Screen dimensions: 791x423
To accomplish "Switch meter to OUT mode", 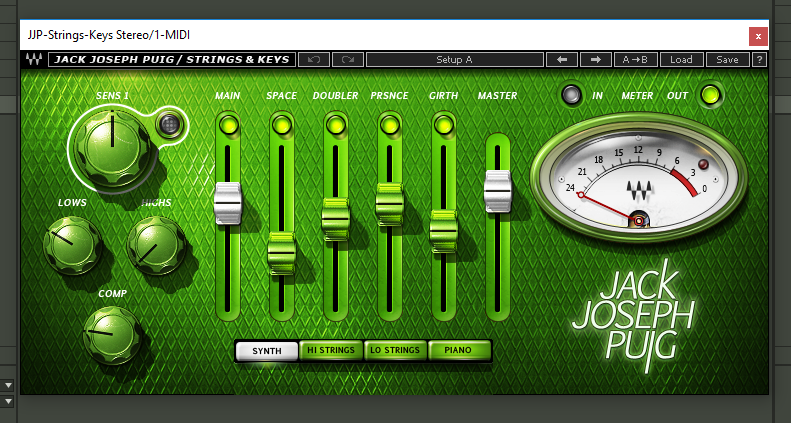I will [710, 95].
